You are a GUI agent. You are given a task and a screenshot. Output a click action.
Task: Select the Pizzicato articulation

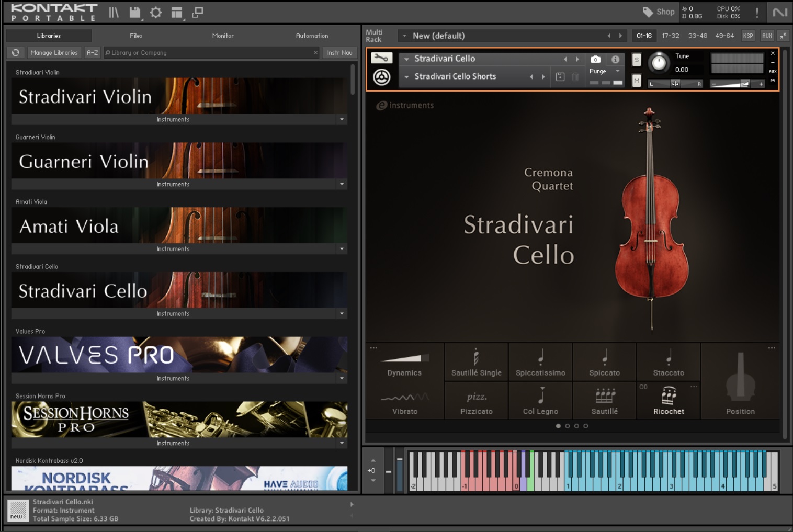tap(476, 400)
